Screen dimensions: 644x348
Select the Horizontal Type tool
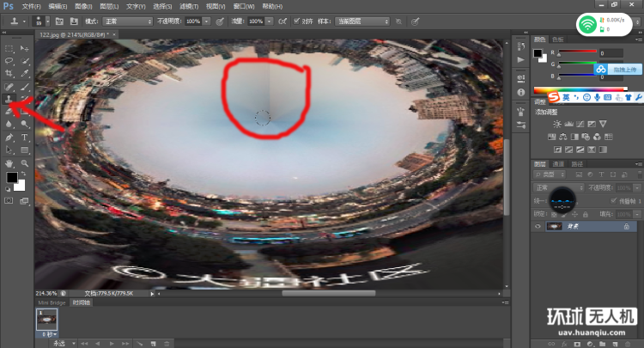pos(24,137)
